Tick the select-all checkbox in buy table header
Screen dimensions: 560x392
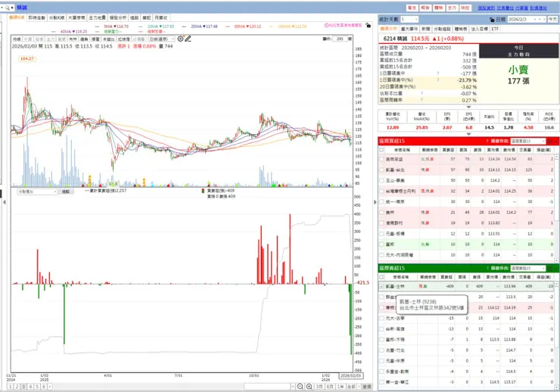pyautogui.click(x=382, y=150)
